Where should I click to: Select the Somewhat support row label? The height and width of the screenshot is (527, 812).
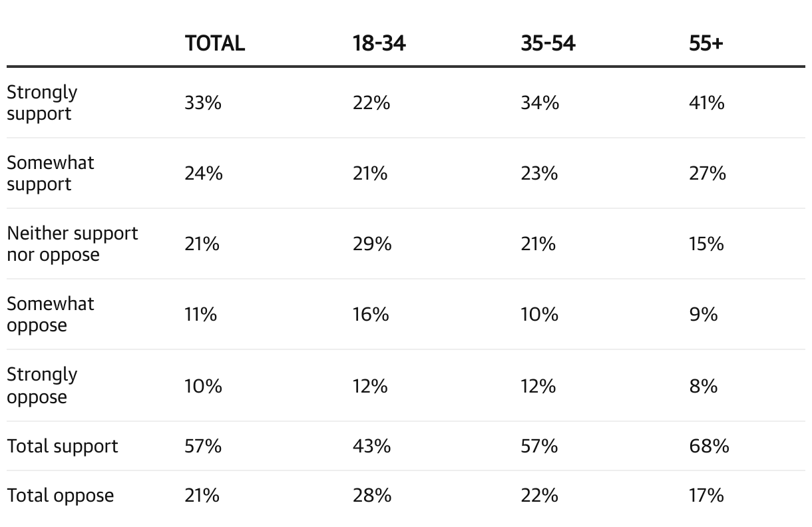[x=51, y=173]
